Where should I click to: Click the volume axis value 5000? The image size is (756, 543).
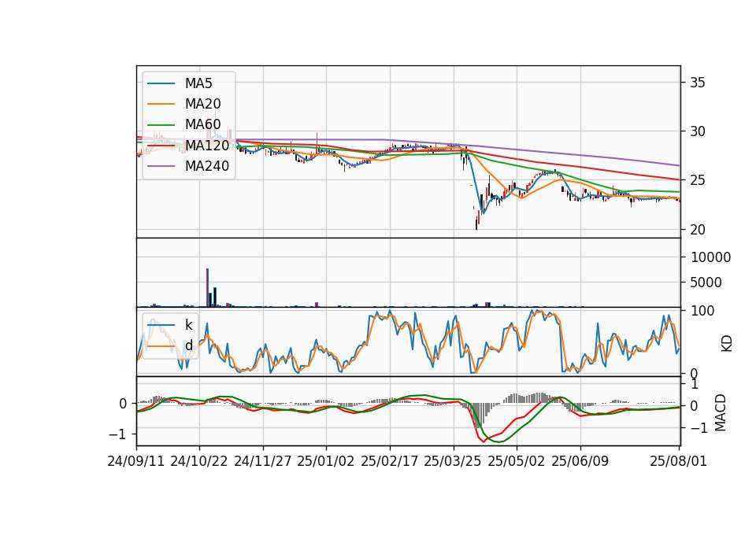706,283
